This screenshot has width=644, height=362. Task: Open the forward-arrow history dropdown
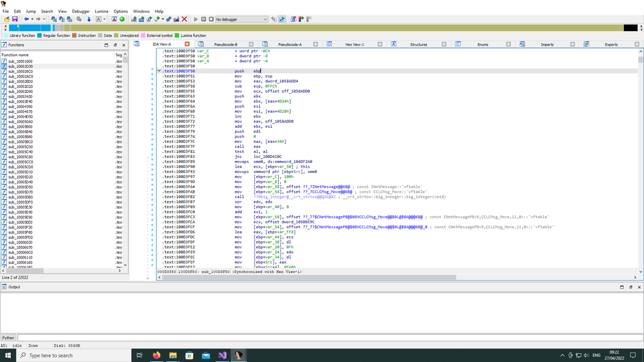[x=44, y=19]
